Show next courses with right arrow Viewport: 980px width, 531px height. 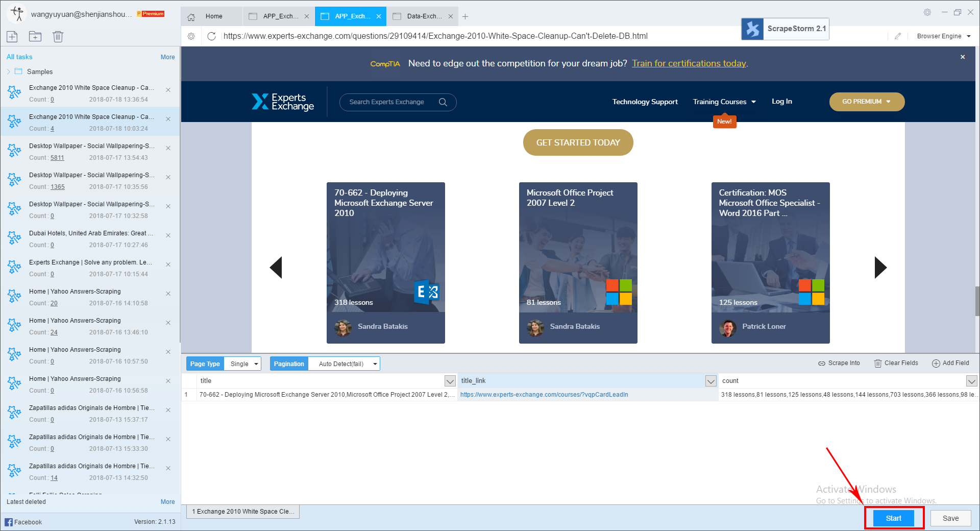click(880, 268)
